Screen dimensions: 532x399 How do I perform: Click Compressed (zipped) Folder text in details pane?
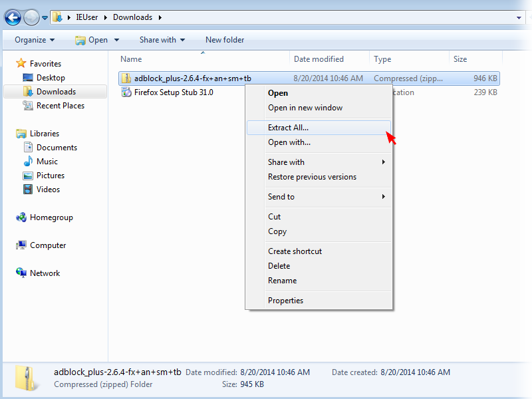click(103, 384)
